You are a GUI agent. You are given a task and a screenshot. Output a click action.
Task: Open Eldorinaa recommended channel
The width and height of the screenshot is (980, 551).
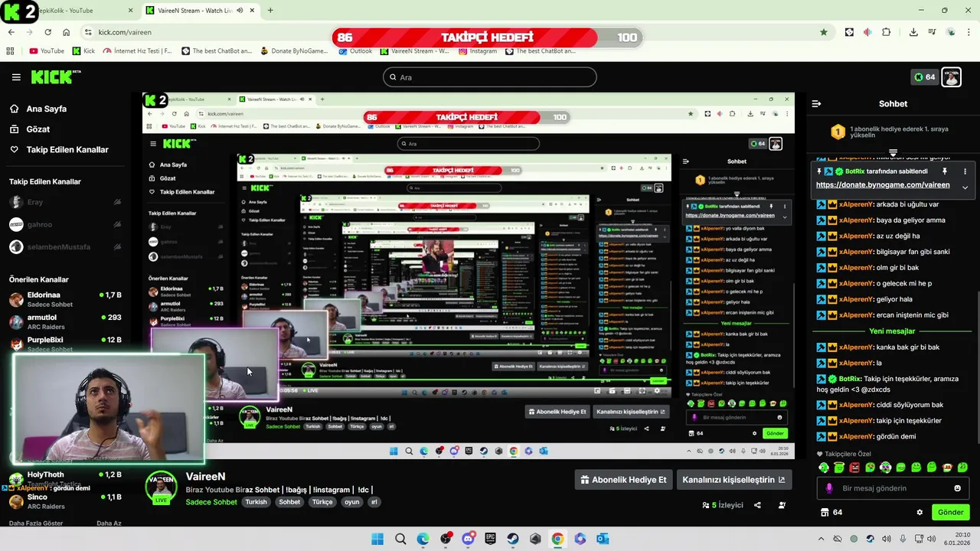[x=64, y=299]
